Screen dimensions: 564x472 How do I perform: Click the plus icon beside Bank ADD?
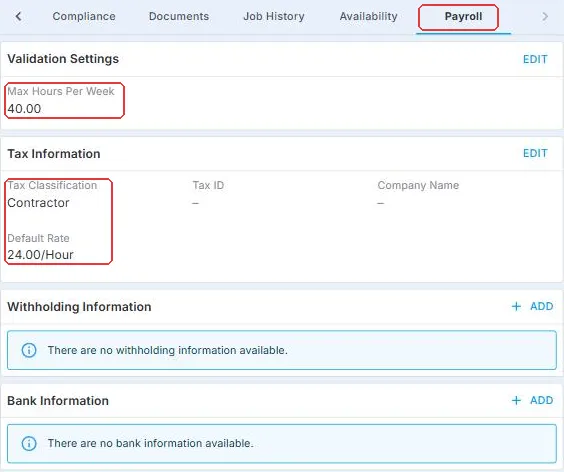tap(516, 400)
